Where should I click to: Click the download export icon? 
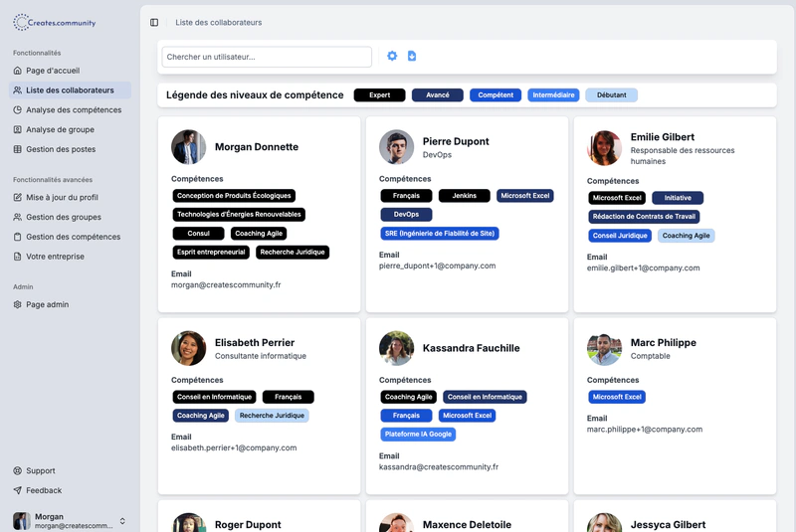click(412, 57)
